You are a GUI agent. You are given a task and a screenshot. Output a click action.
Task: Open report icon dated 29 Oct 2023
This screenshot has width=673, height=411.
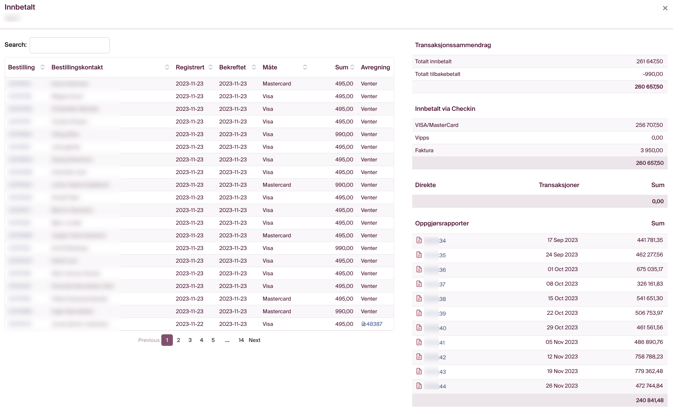click(x=419, y=327)
